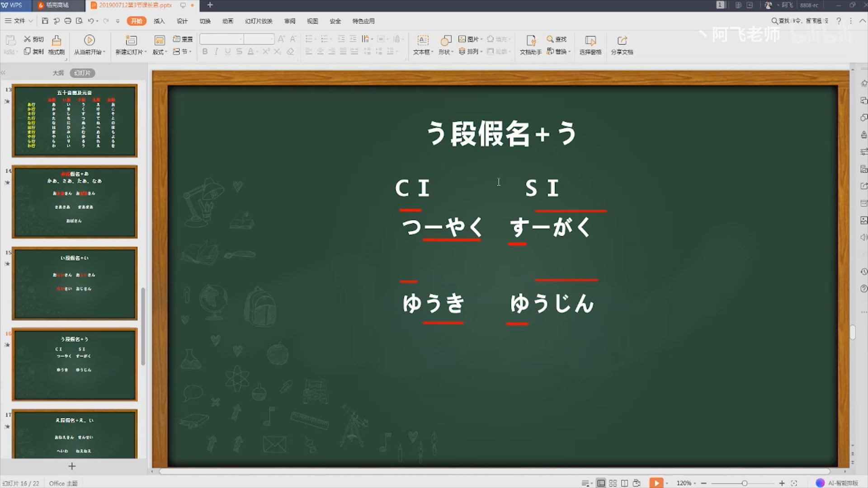Screen dimensions: 868x488
Task: Click the zoom slider handle
Action: 744,483
